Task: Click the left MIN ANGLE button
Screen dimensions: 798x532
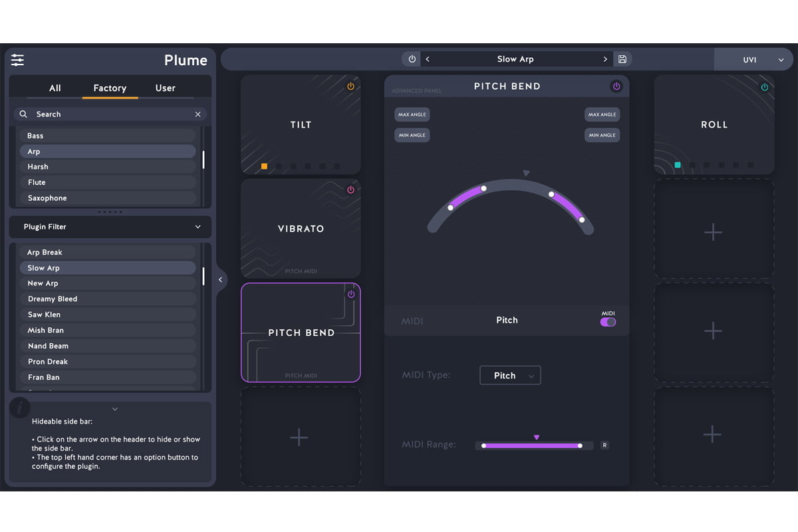Action: pyautogui.click(x=412, y=135)
